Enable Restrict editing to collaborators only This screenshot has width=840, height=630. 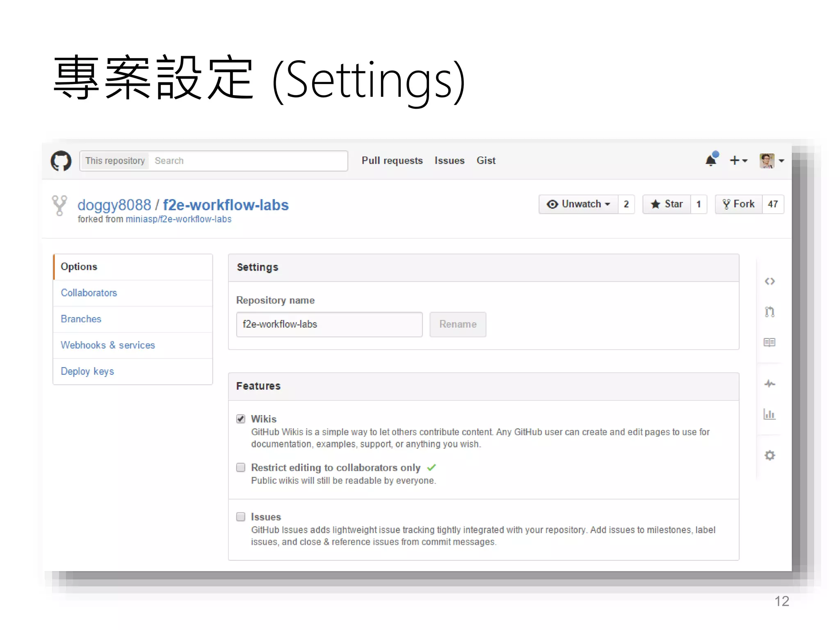pos(241,468)
